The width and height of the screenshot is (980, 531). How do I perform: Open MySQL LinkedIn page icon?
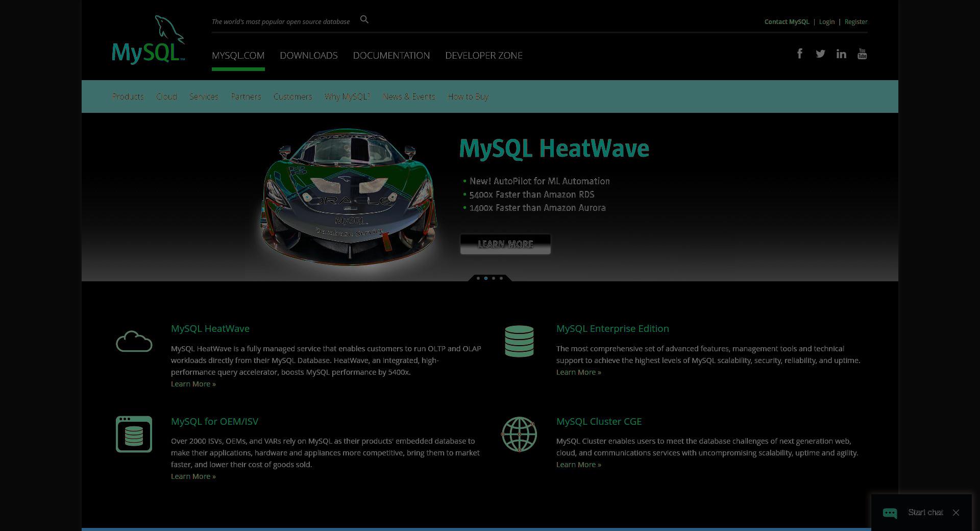coord(841,54)
